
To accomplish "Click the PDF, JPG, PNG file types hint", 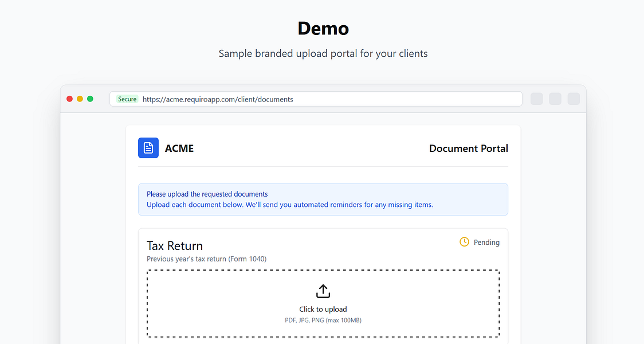I will (323, 320).
